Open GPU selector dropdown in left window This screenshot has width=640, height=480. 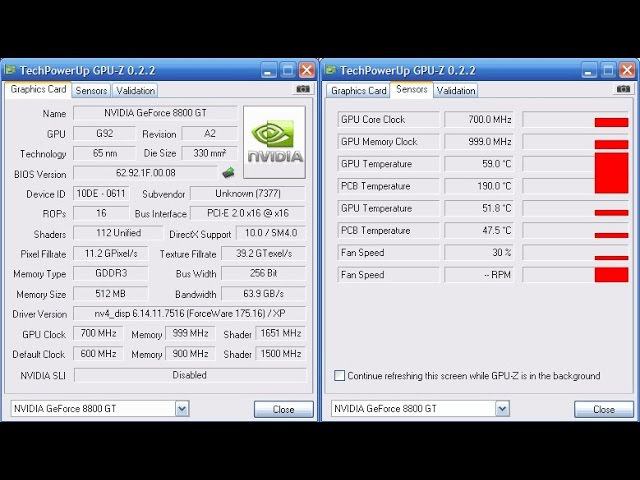tap(182, 409)
